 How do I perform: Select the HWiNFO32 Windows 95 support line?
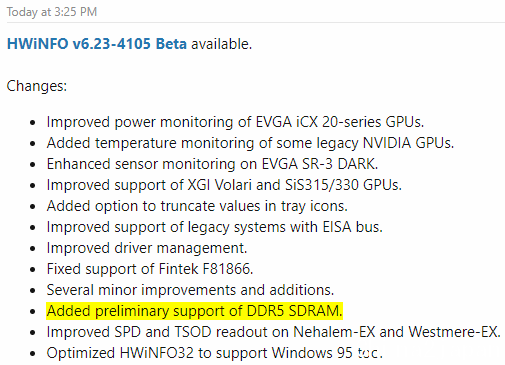tap(215, 353)
